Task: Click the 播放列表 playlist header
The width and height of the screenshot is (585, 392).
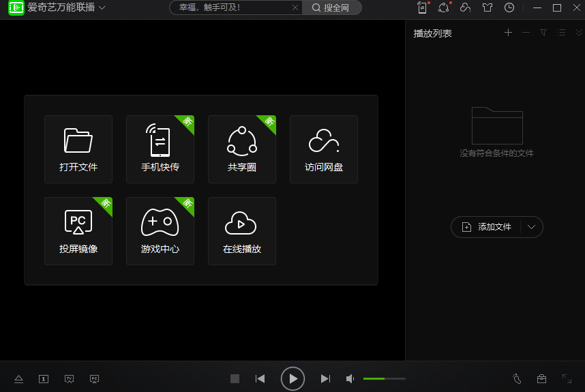Action: click(x=433, y=33)
